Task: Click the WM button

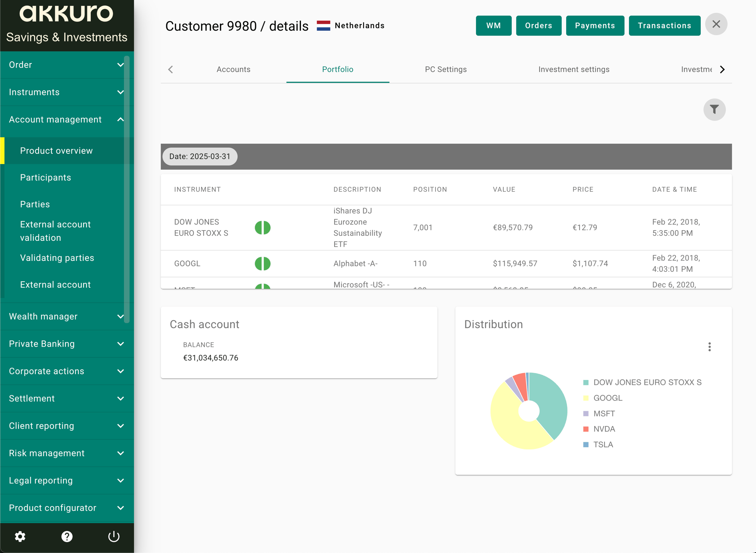Action: tap(493, 26)
